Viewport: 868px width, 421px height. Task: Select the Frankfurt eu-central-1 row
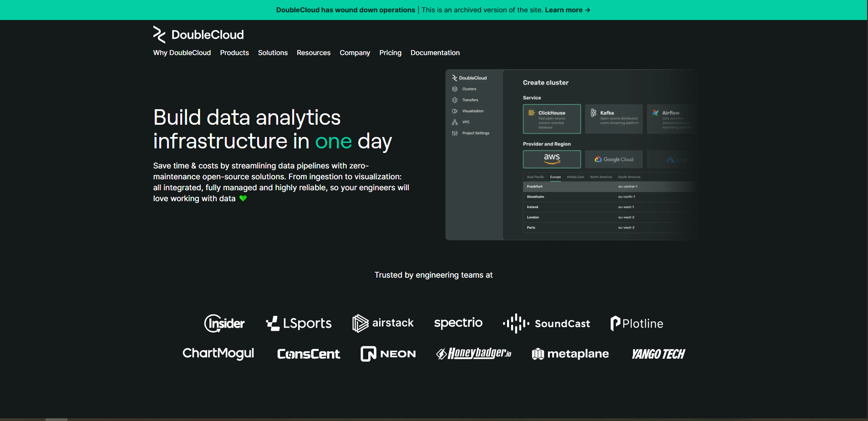coord(609,187)
